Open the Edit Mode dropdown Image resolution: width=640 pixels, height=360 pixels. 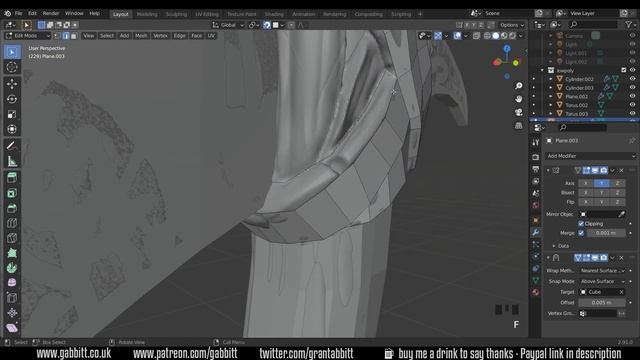[27, 36]
